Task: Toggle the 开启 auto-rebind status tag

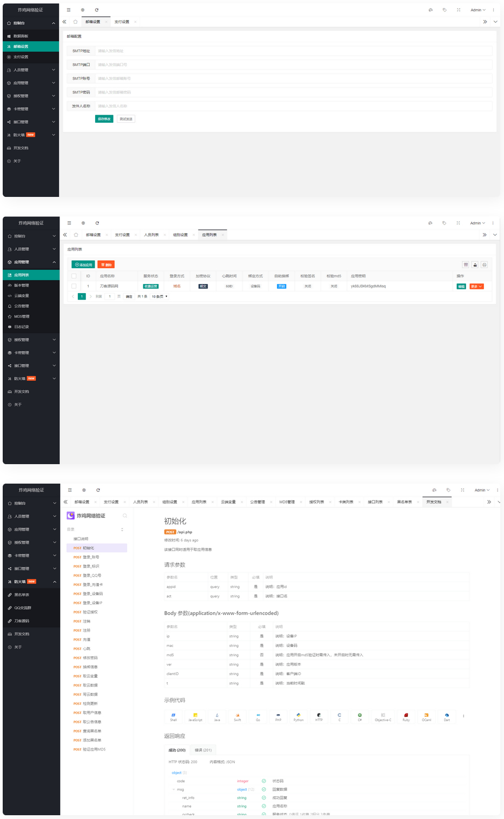Action: (281, 286)
